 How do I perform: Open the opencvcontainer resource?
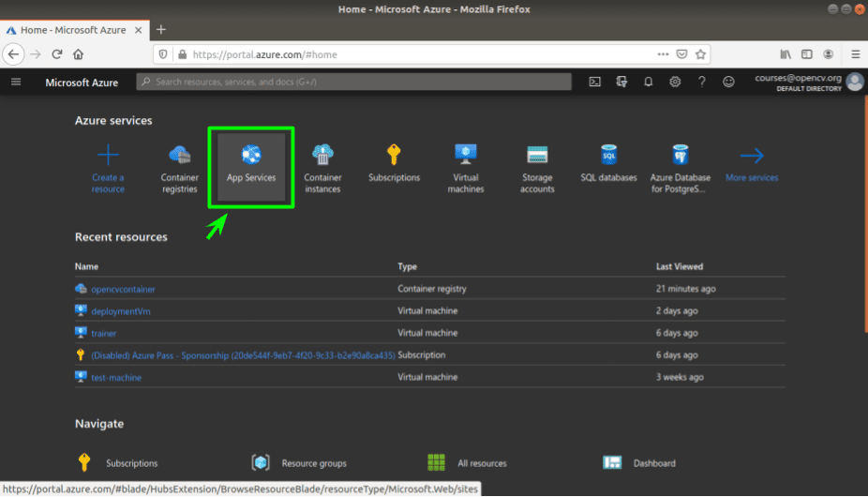coord(123,289)
